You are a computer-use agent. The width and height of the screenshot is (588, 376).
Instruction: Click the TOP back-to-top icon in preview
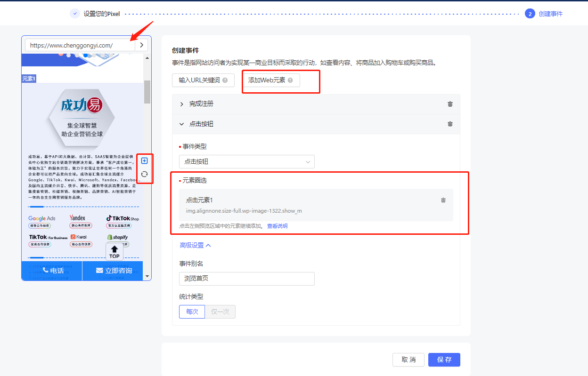[114, 252]
